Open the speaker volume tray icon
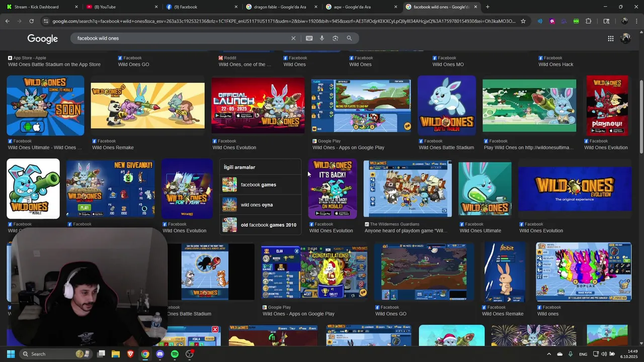644x362 pixels. 604,354
